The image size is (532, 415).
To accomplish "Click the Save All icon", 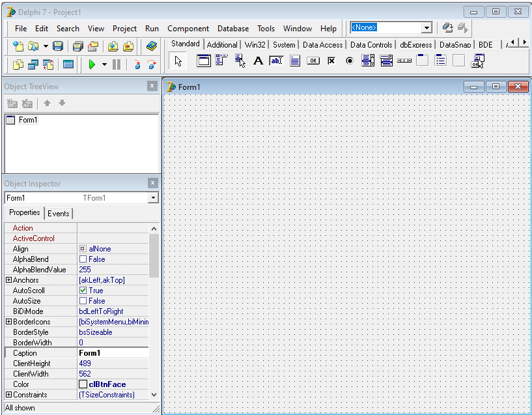I will [78, 46].
